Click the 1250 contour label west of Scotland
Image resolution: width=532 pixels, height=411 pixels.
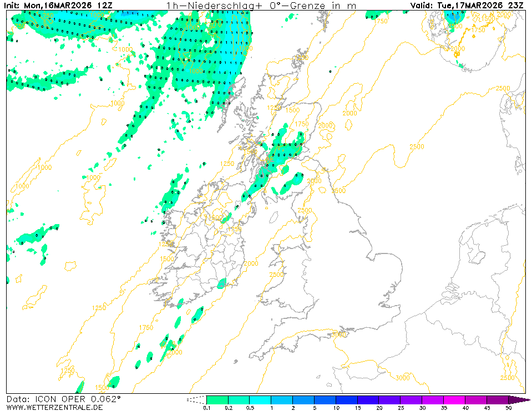[227, 164]
